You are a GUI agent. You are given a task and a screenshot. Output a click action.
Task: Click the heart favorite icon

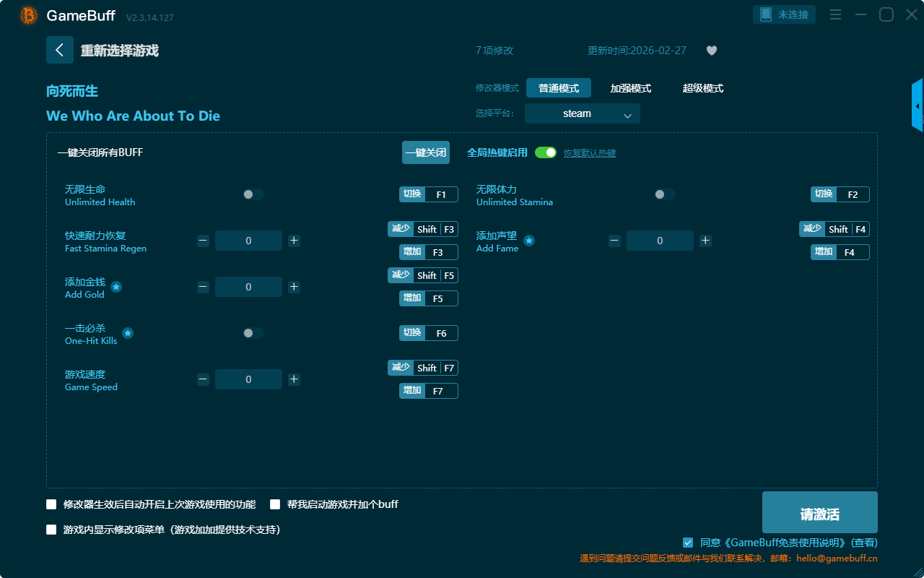(x=711, y=51)
